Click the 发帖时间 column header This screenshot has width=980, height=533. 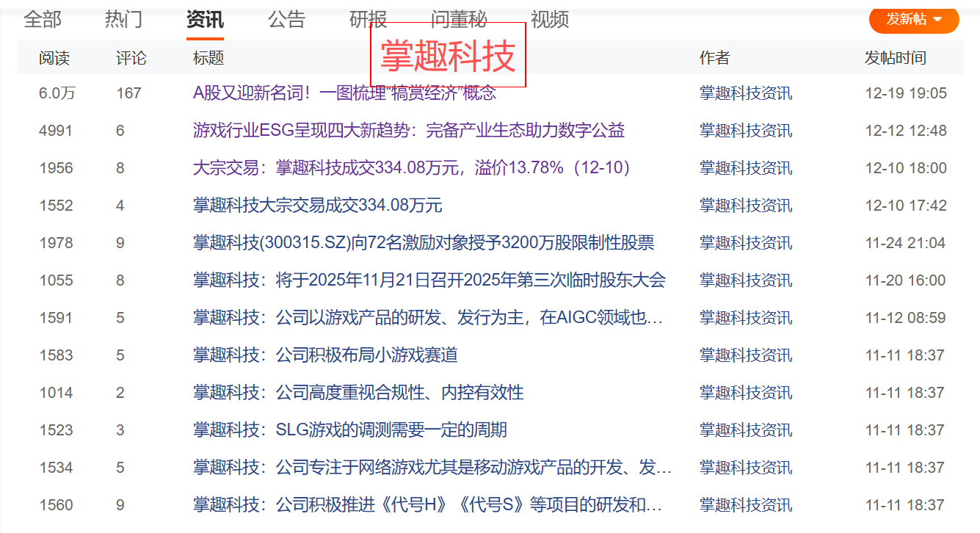click(896, 58)
